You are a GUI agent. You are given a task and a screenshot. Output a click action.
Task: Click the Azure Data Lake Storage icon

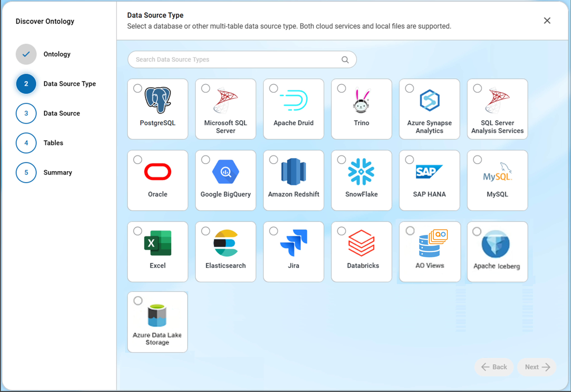157,315
